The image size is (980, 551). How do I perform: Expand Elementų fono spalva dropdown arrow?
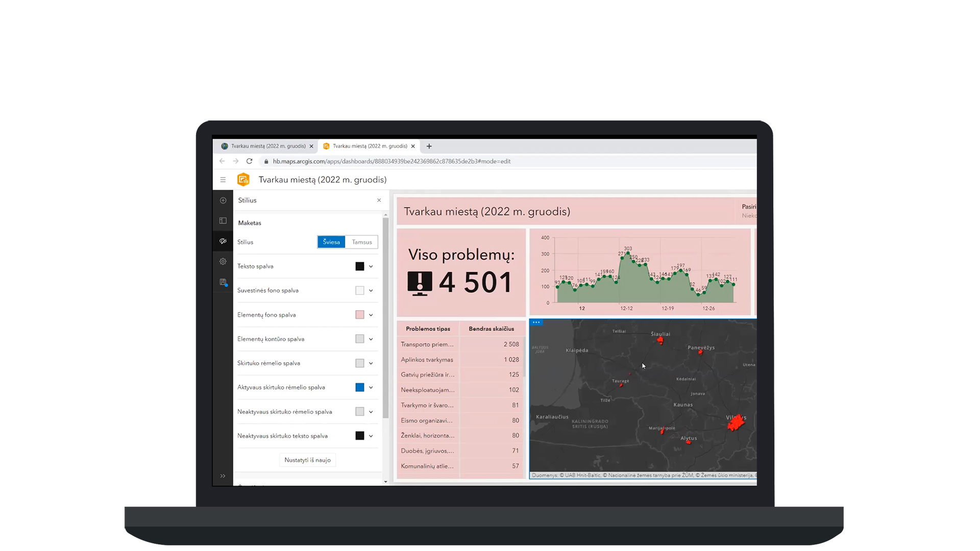[x=371, y=315]
